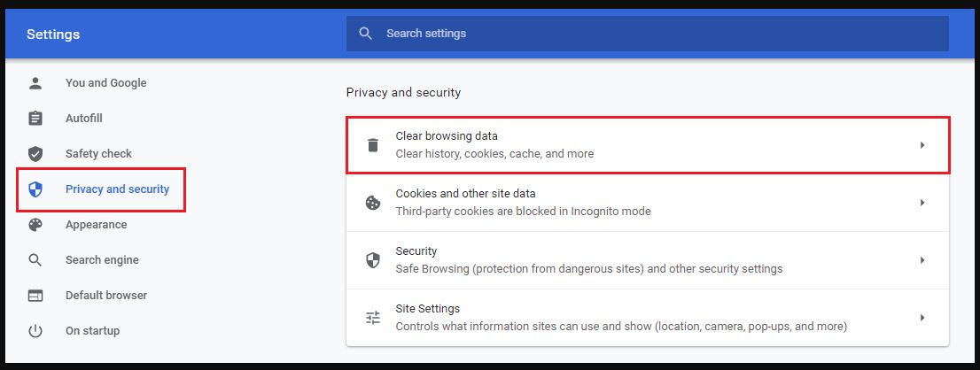Screen dimensions: 980x370
Task: Click the Default browser window icon
Action: [35, 296]
